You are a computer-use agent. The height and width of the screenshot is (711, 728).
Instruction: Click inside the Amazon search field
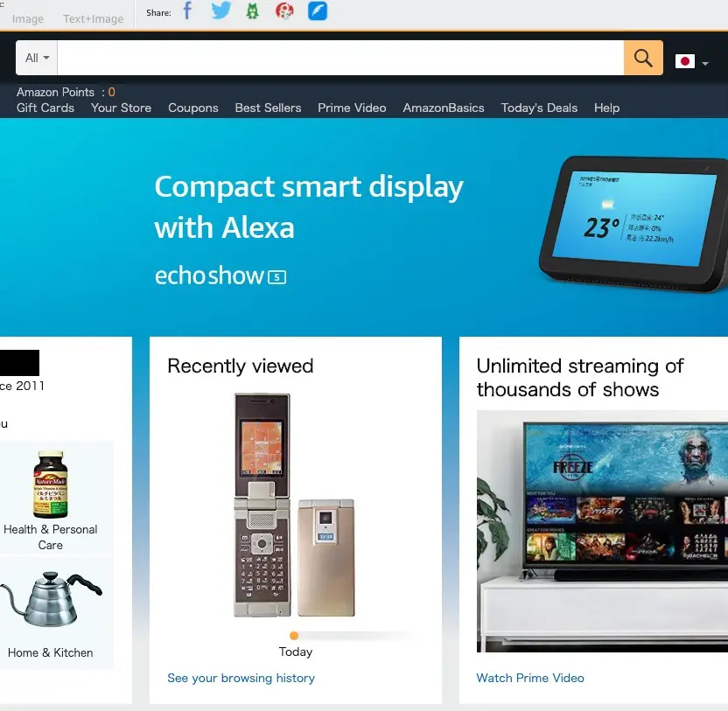pyautogui.click(x=340, y=58)
